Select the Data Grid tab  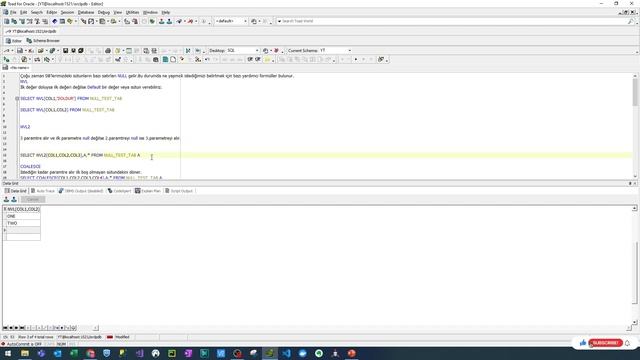point(16,191)
